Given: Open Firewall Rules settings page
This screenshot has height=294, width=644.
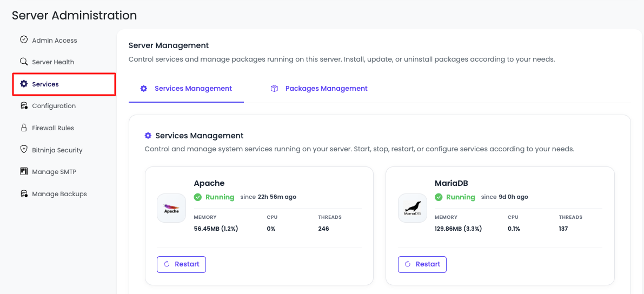Looking at the screenshot, I should [x=53, y=128].
